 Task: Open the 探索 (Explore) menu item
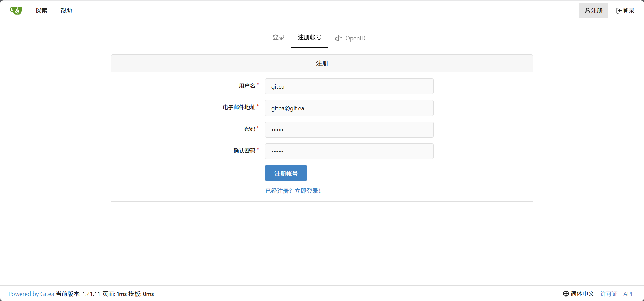click(41, 11)
